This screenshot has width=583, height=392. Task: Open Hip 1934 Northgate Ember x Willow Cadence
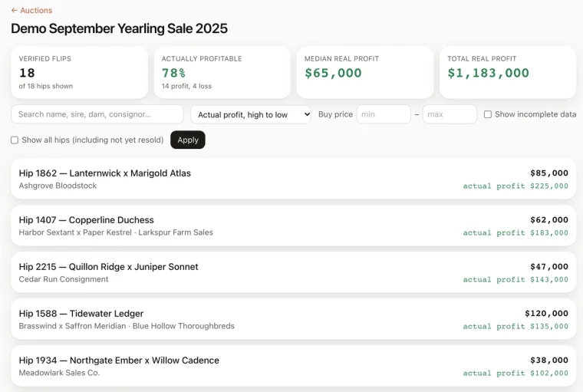293,367
